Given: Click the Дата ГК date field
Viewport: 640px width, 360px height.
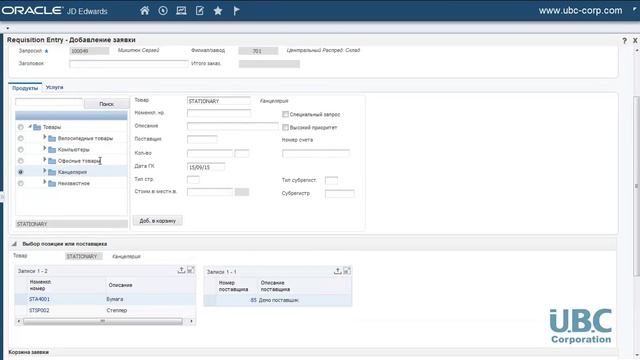Looking at the screenshot, I should tap(206, 167).
